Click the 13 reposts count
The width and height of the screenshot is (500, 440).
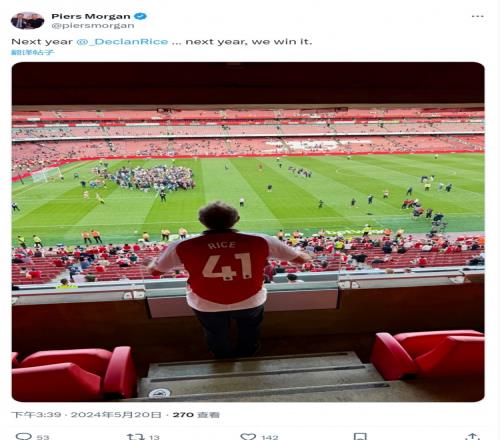click(154, 437)
